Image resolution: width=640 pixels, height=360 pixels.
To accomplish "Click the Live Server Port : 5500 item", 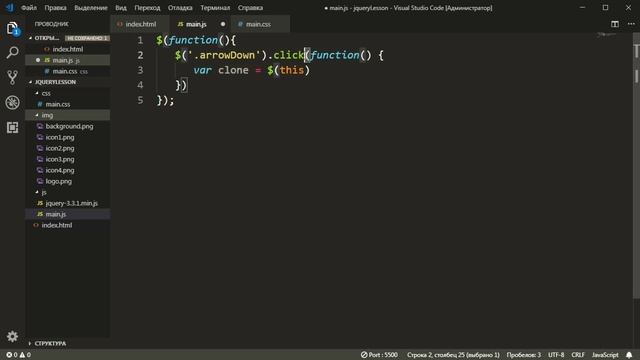I will point(379,355).
